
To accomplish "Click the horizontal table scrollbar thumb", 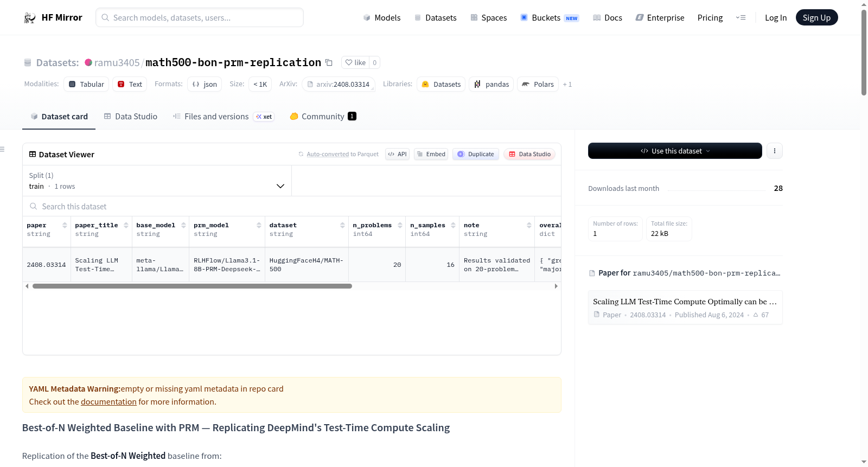I will click(192, 286).
